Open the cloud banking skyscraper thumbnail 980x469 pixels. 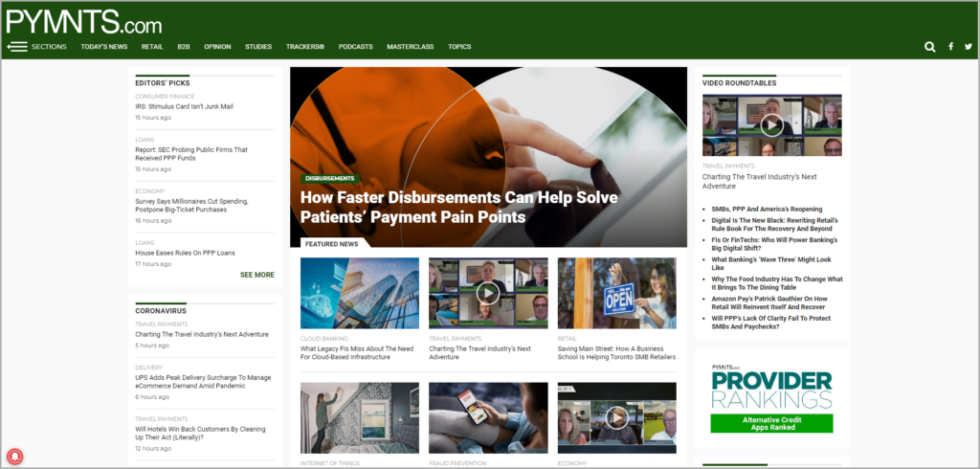[x=360, y=293]
